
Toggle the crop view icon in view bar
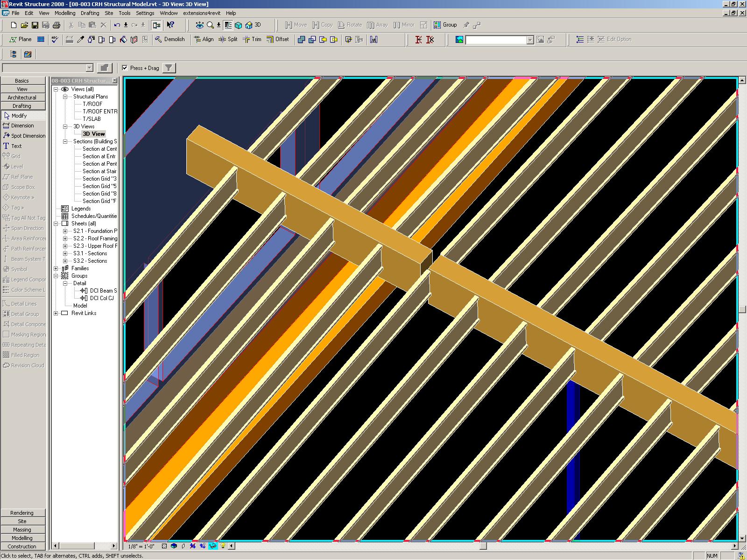193,546
